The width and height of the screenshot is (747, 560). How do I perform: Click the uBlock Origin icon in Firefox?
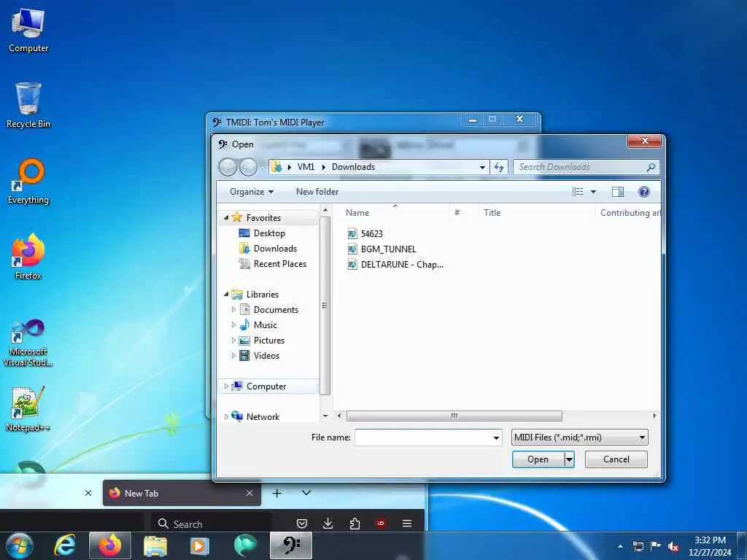point(381,524)
